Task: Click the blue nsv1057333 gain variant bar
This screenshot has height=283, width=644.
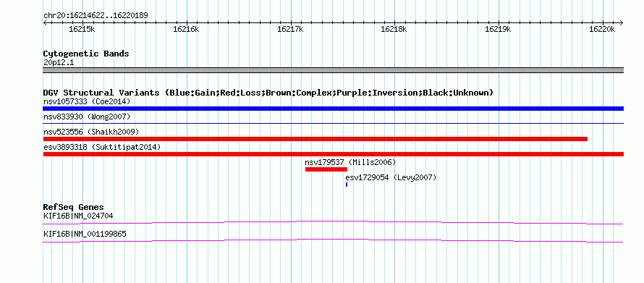Action: [333, 109]
